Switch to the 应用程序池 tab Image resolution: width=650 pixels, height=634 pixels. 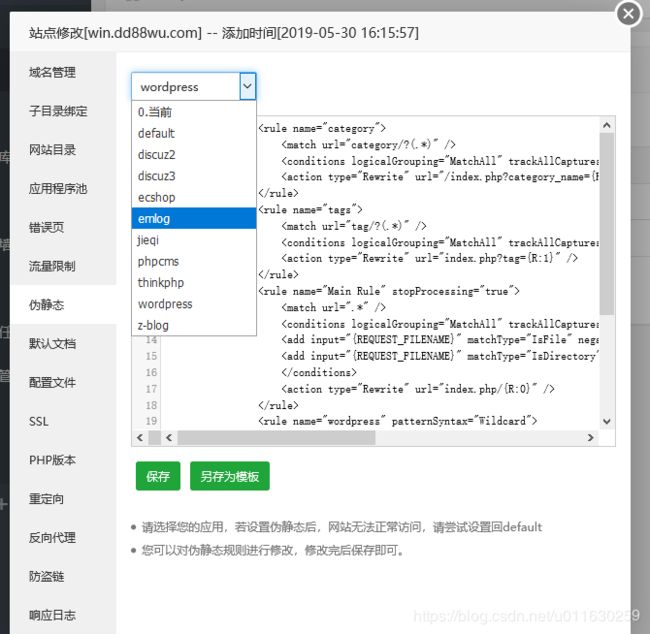63,189
